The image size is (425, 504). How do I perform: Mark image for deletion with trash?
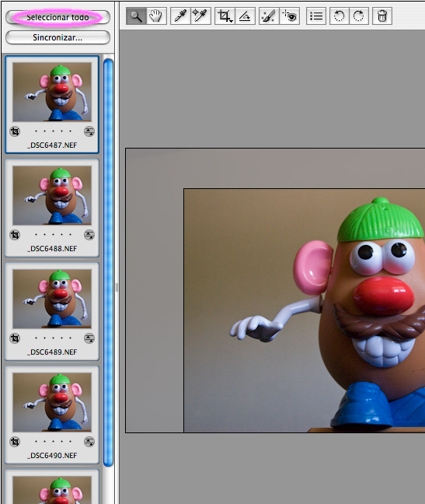pyautogui.click(x=382, y=16)
